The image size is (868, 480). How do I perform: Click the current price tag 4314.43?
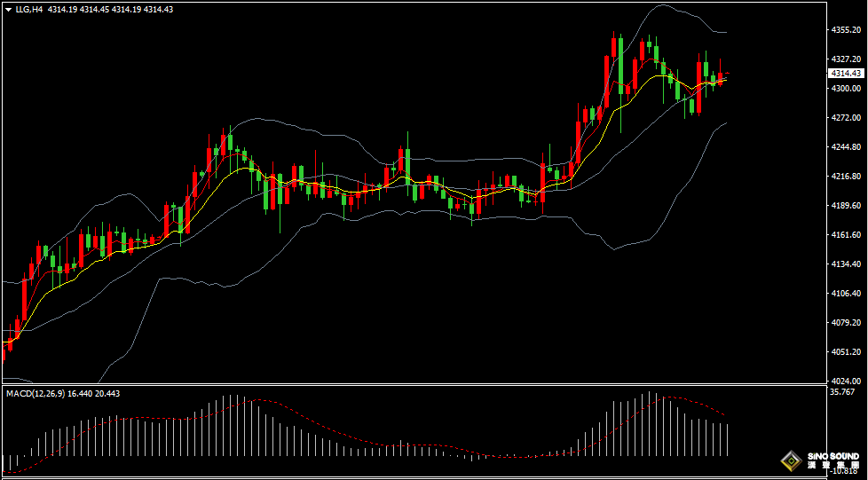[846, 73]
